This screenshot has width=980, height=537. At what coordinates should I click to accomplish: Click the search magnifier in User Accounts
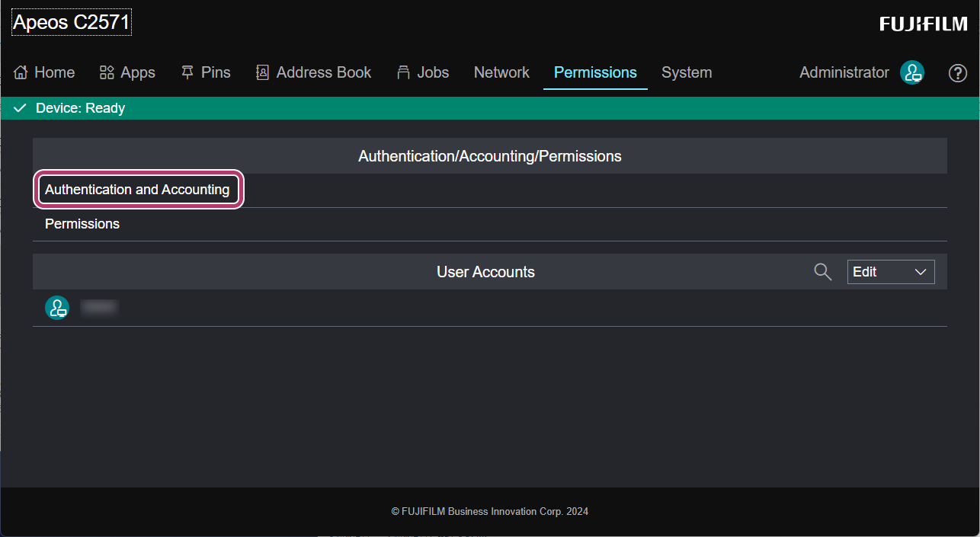pos(823,272)
